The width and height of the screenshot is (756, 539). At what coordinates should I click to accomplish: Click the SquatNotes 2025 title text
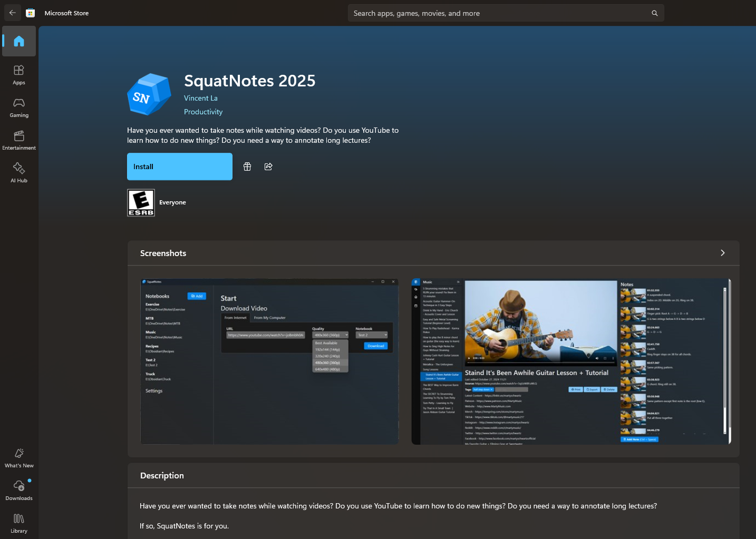250,81
